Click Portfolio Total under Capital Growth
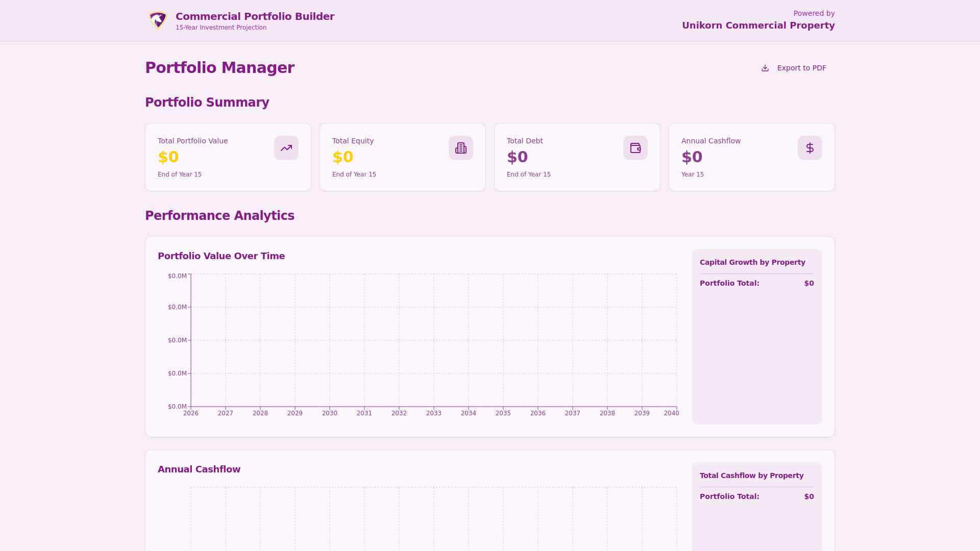The width and height of the screenshot is (980, 551). pyautogui.click(x=729, y=283)
